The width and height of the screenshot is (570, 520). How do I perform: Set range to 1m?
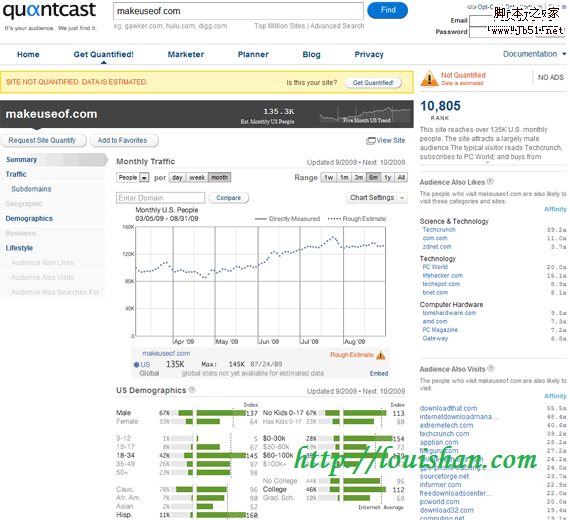pos(344,177)
